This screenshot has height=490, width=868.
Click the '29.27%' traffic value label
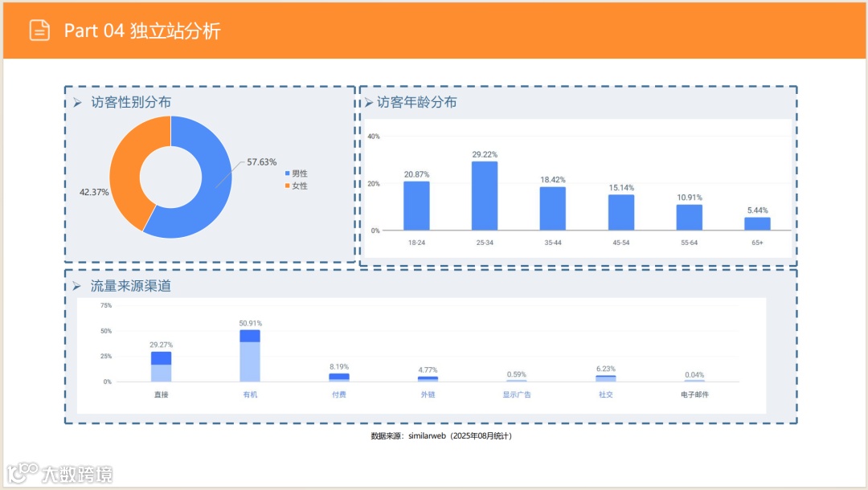click(x=161, y=345)
